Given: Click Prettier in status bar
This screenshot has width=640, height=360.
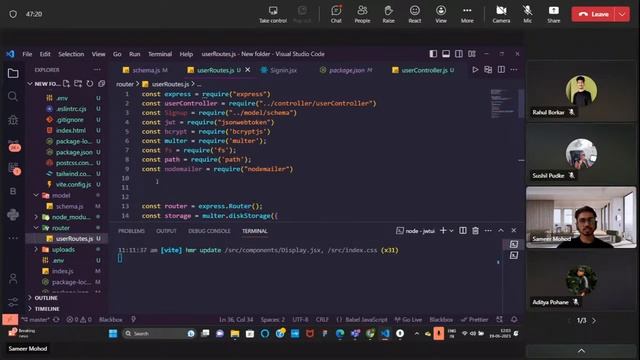Looking at the screenshot, I should pyautogui.click(x=474, y=319).
